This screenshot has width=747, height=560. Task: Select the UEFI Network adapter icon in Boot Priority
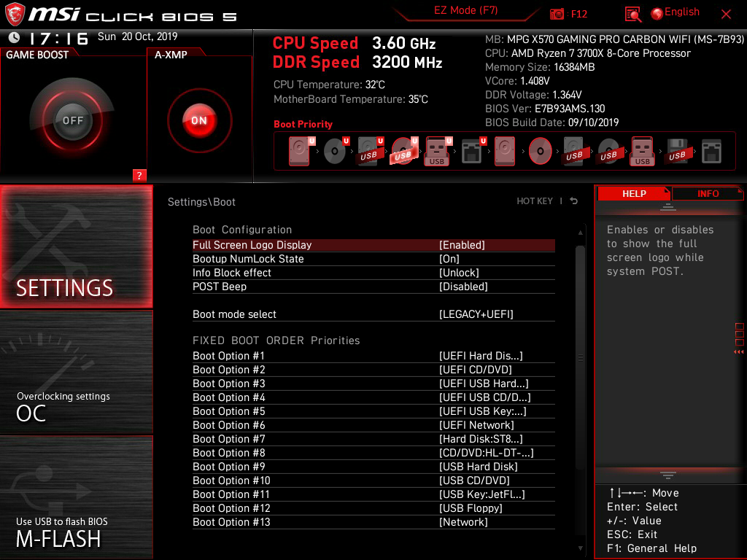(x=471, y=151)
